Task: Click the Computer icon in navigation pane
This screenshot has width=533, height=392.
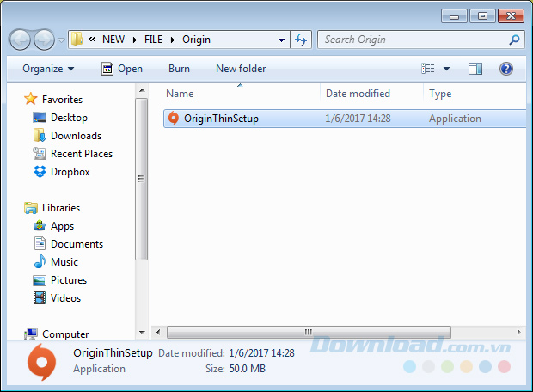Action: pyautogui.click(x=31, y=334)
